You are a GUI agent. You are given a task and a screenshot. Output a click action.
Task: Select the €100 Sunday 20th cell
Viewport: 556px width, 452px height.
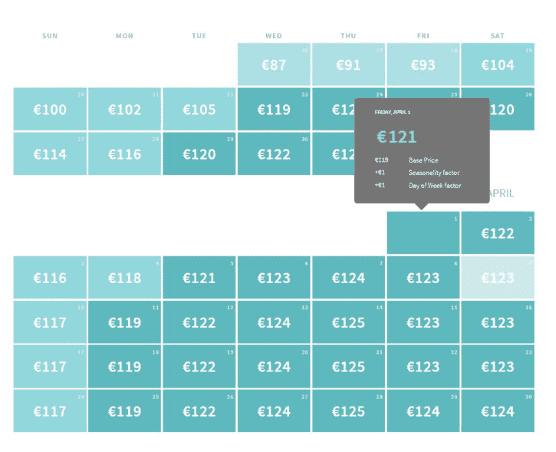[x=50, y=109]
